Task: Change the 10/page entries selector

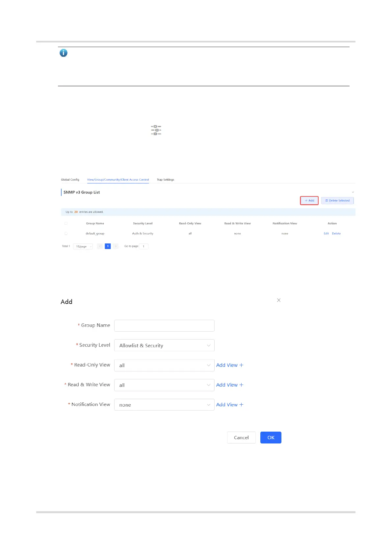Action: pyautogui.click(x=83, y=246)
